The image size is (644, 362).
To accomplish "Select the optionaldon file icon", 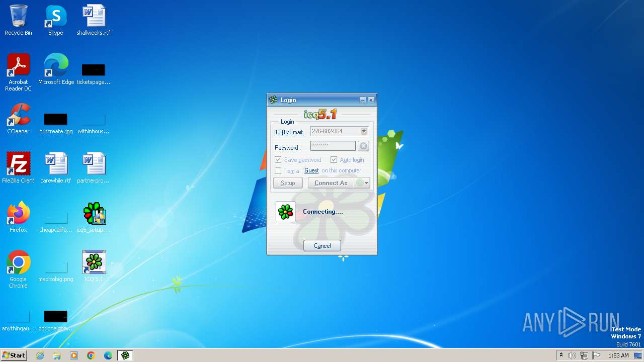I will pos(56,320).
